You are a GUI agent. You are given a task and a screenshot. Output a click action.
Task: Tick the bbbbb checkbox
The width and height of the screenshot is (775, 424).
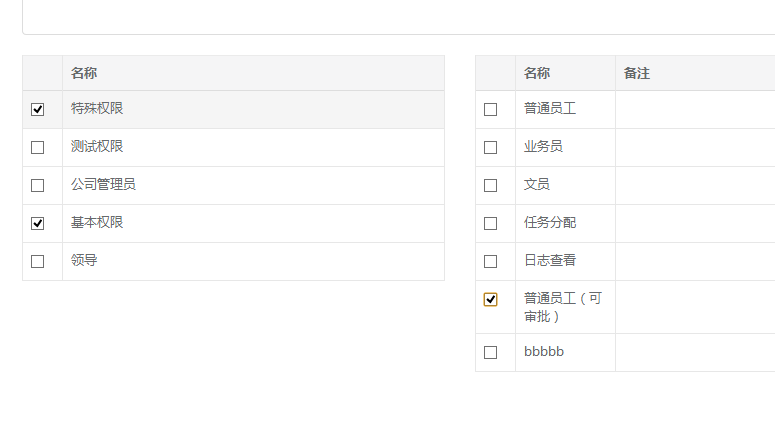pyautogui.click(x=490, y=352)
